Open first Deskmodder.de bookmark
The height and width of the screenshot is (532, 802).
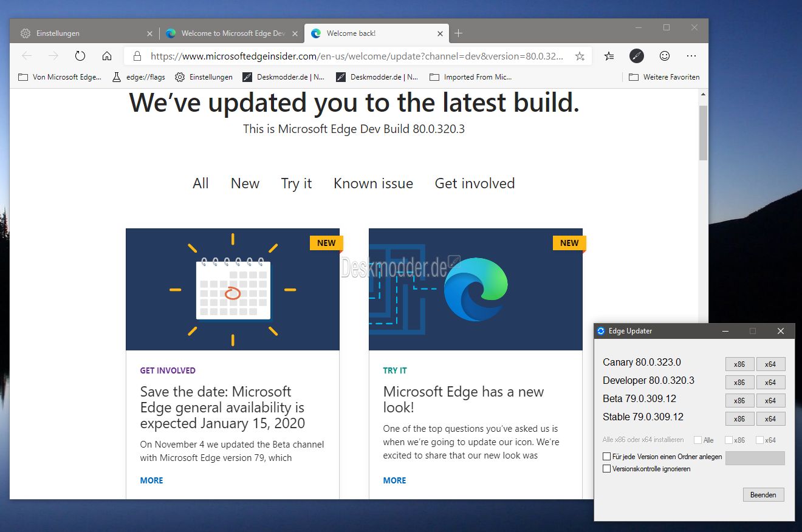pyautogui.click(x=284, y=77)
